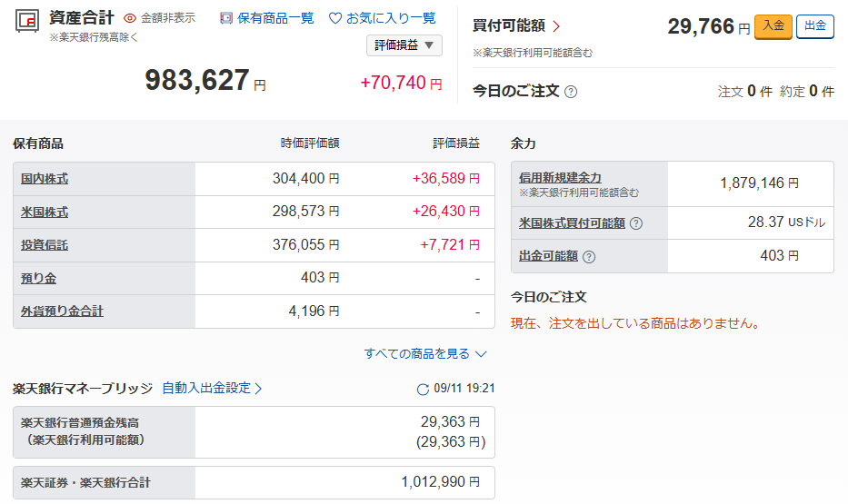Viewport: 848px width, 504px height.
Task: Open 預り金 link
Action: point(38,279)
